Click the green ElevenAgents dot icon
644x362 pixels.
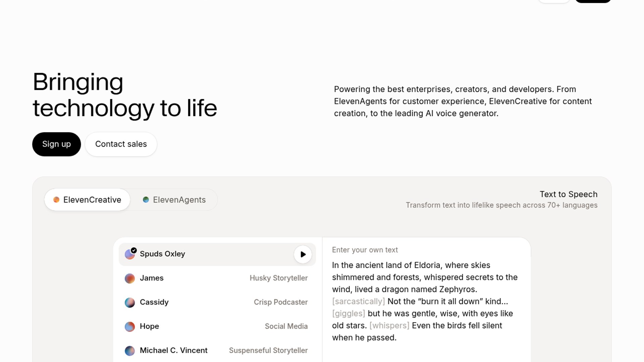[x=146, y=200]
